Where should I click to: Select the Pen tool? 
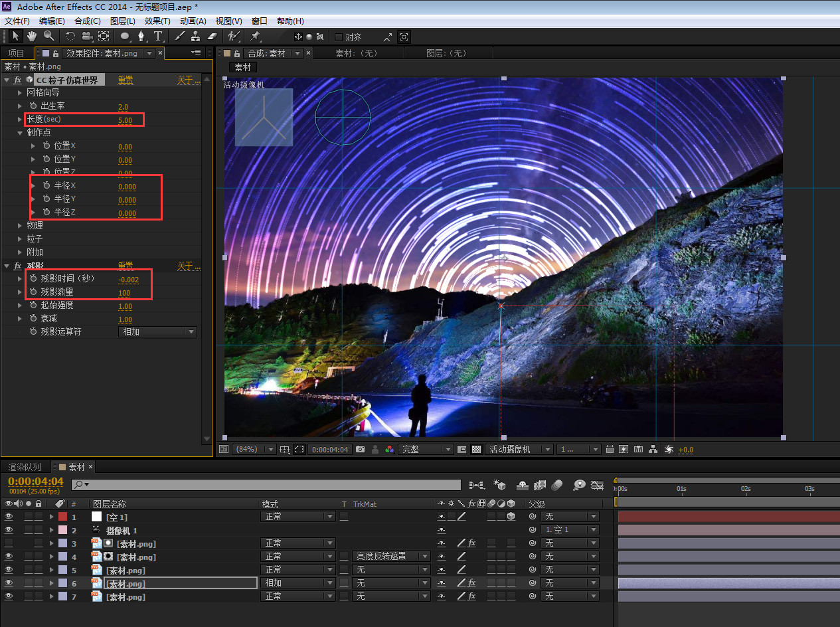coord(141,36)
